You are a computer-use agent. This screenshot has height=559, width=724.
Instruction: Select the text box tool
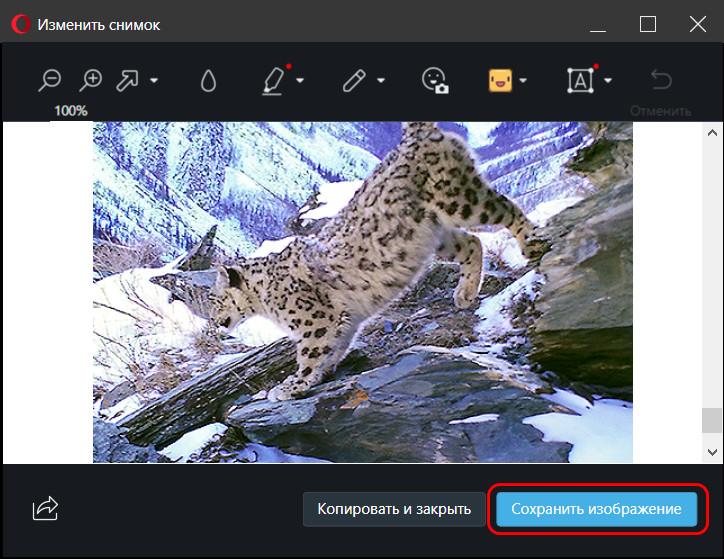(580, 81)
